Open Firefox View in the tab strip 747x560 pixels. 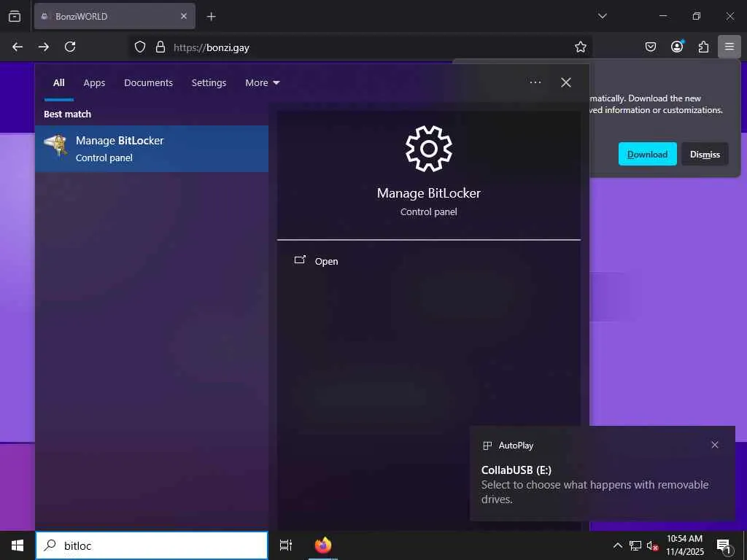(x=15, y=16)
